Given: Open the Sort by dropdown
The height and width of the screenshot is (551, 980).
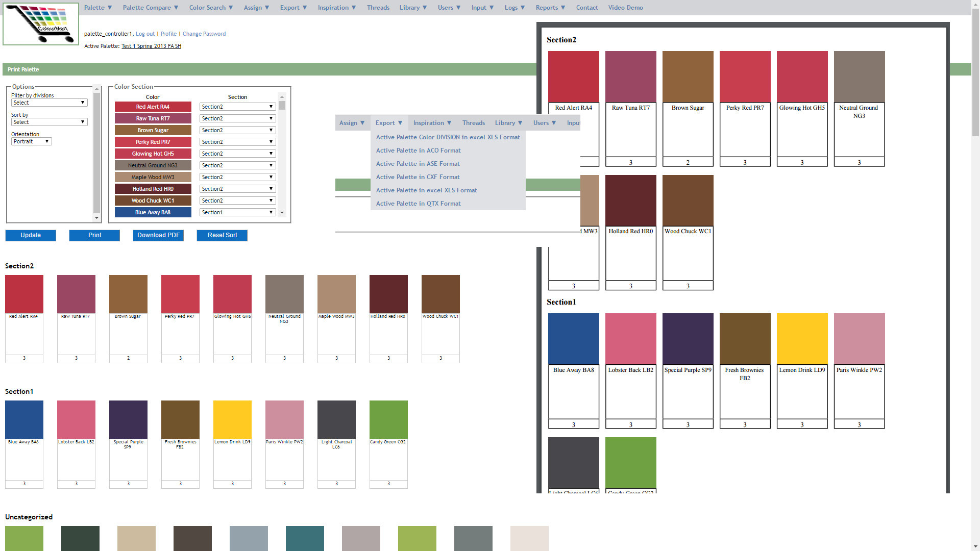Looking at the screenshot, I should (x=49, y=122).
